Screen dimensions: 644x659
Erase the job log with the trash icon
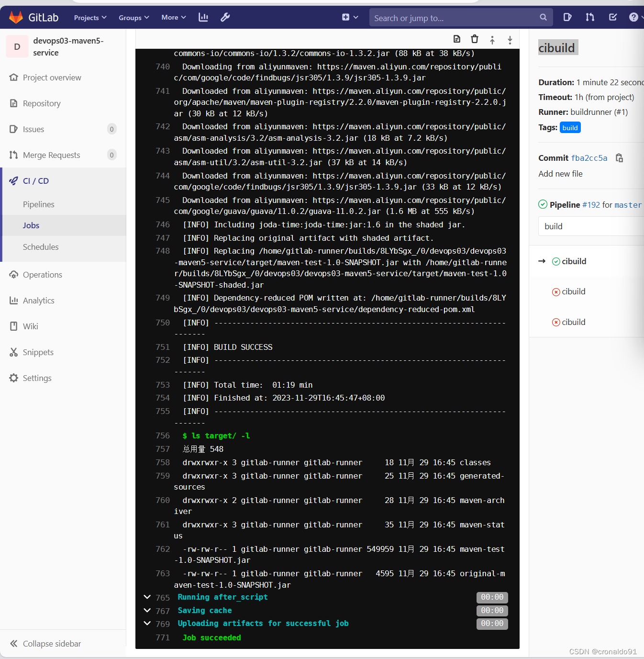tap(474, 39)
